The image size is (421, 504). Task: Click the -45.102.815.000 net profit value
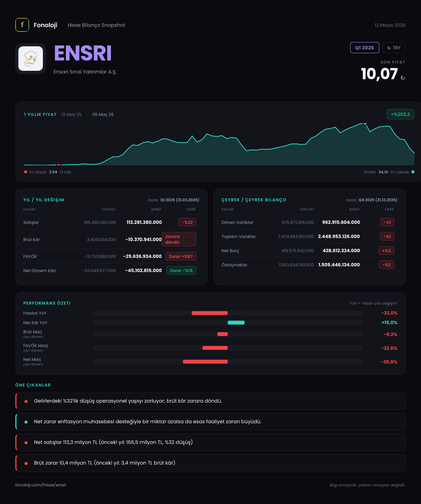[x=143, y=271]
